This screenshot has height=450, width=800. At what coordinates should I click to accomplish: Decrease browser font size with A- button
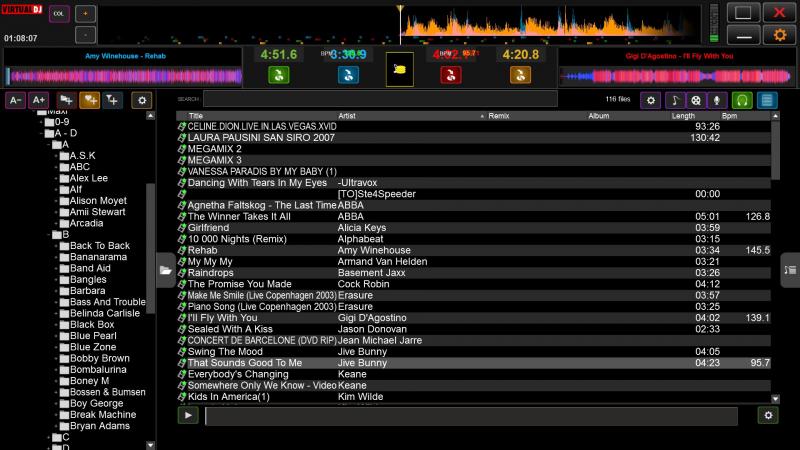click(15, 100)
